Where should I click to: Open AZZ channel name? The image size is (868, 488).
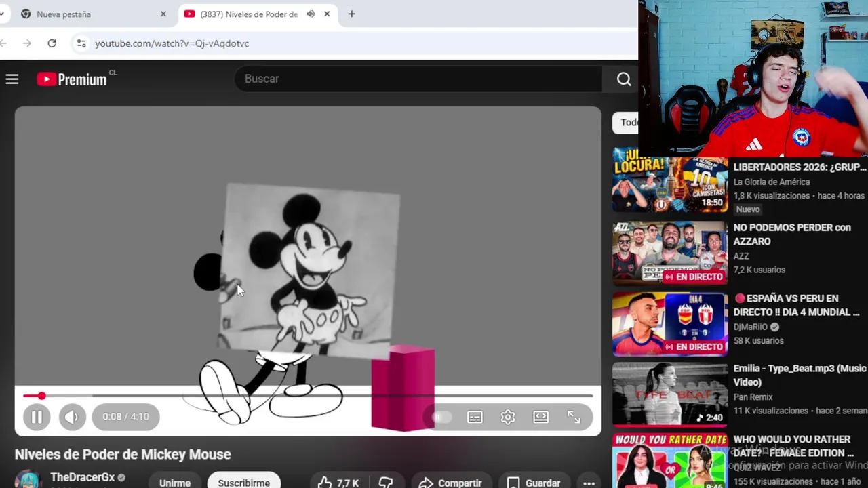tap(741, 256)
